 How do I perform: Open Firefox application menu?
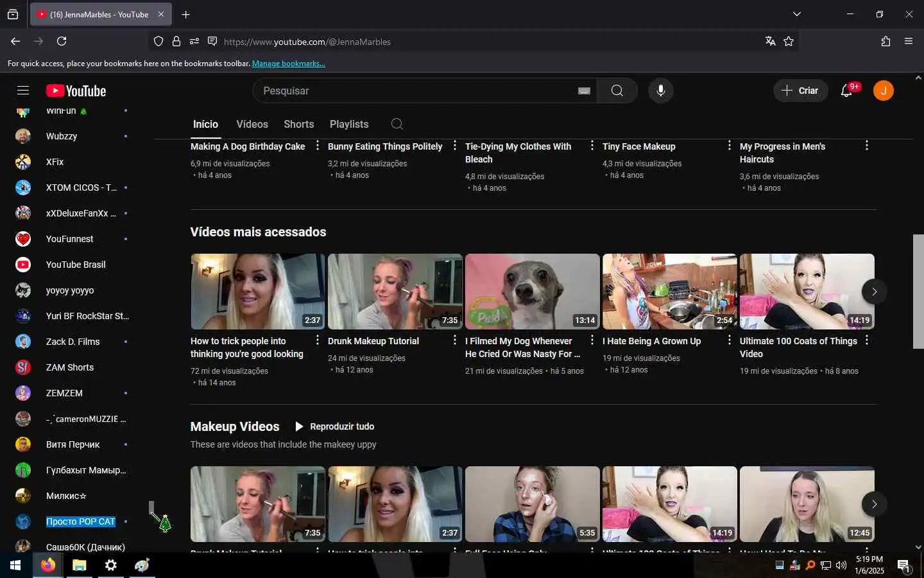909,41
